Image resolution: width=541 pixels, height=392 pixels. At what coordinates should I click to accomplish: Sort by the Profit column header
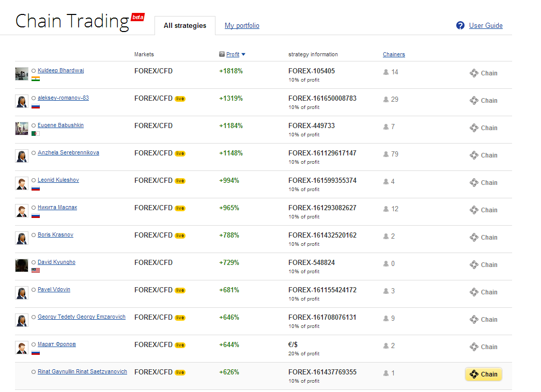coord(233,54)
